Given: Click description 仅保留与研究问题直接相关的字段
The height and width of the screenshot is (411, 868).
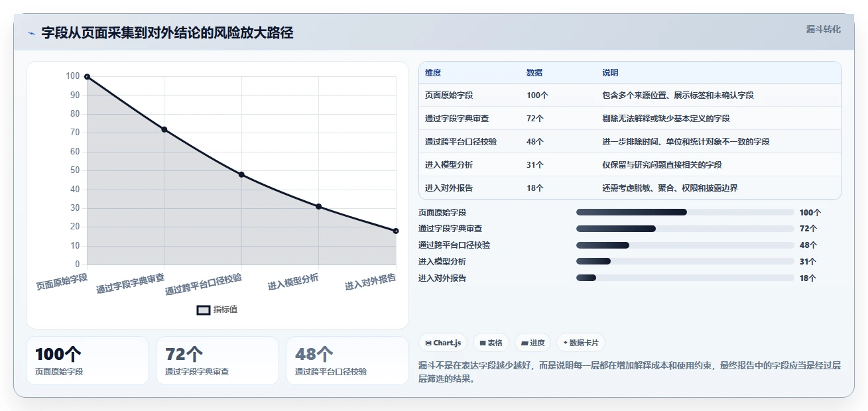Looking at the screenshot, I should pyautogui.click(x=662, y=165).
